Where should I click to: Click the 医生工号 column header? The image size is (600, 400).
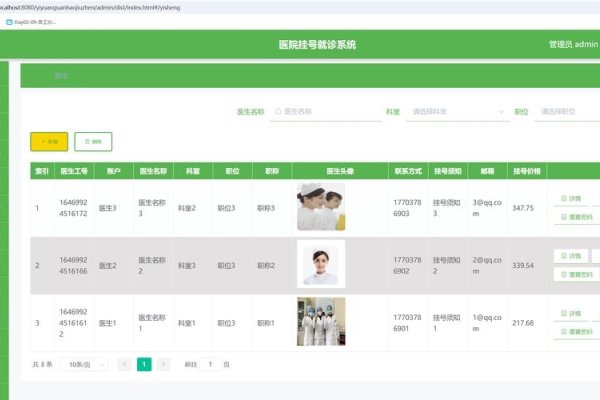(74, 171)
